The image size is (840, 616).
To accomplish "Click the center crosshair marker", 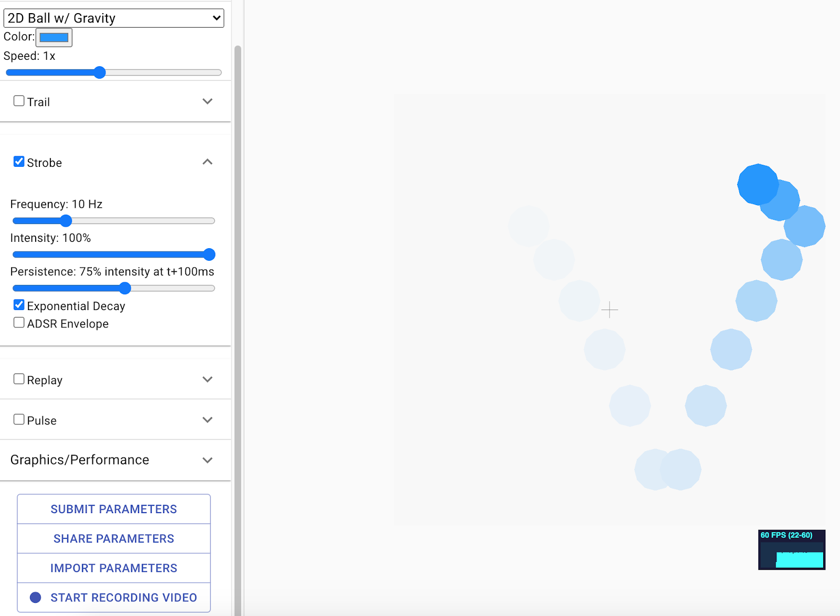I will [610, 310].
